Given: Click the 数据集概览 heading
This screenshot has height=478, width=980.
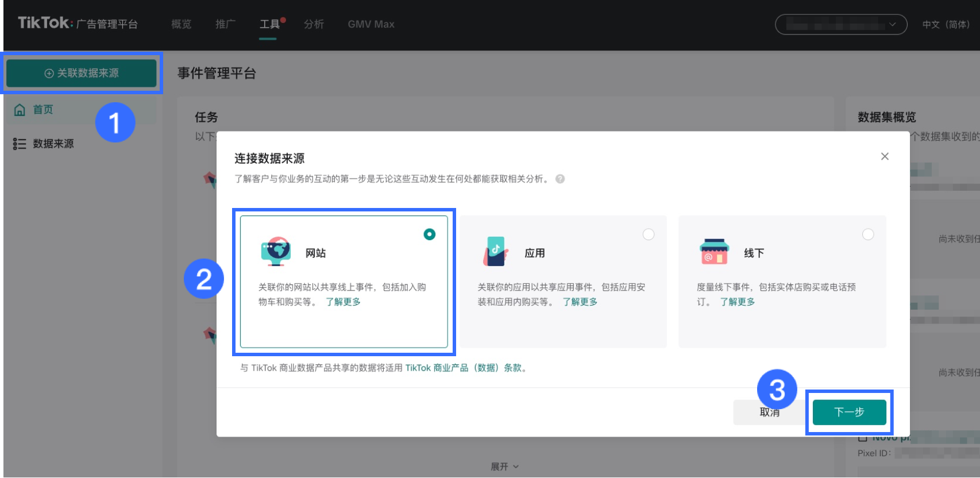Looking at the screenshot, I should click(887, 117).
